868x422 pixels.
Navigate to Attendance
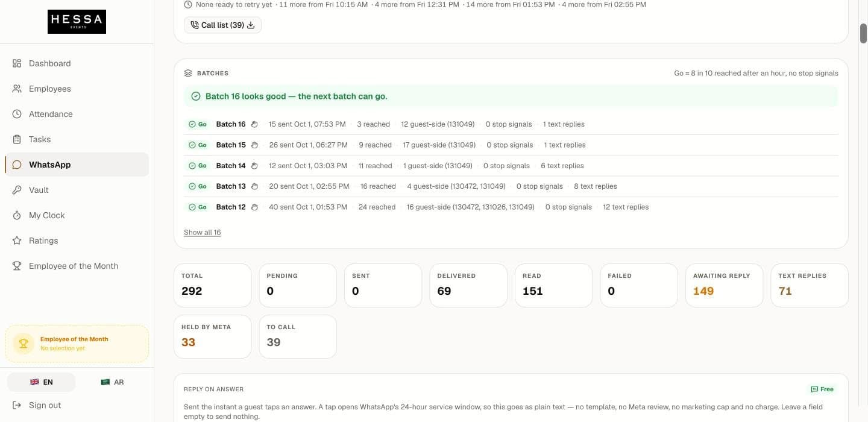click(x=77, y=114)
